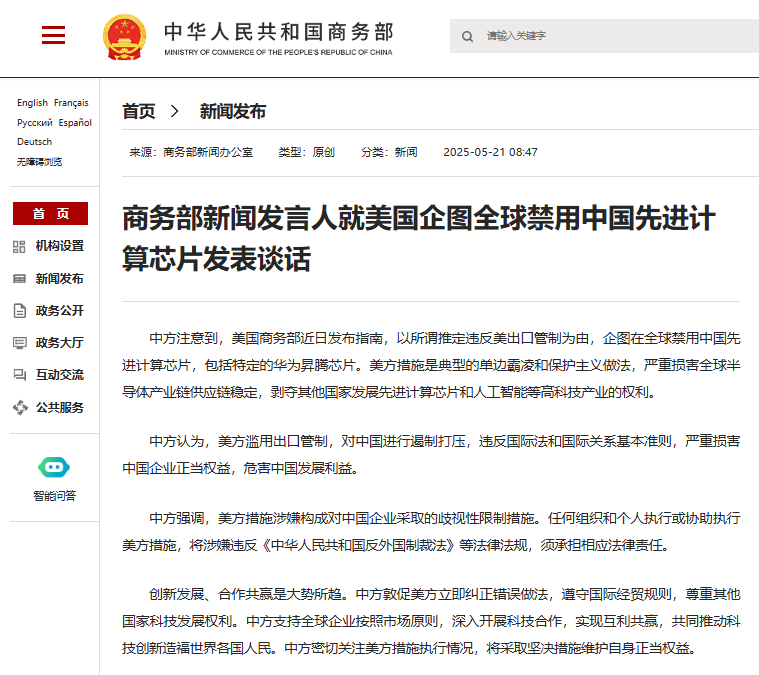Click the 中华人民共和国商务部 site title
The height and width of the screenshot is (675, 759).
(x=279, y=32)
